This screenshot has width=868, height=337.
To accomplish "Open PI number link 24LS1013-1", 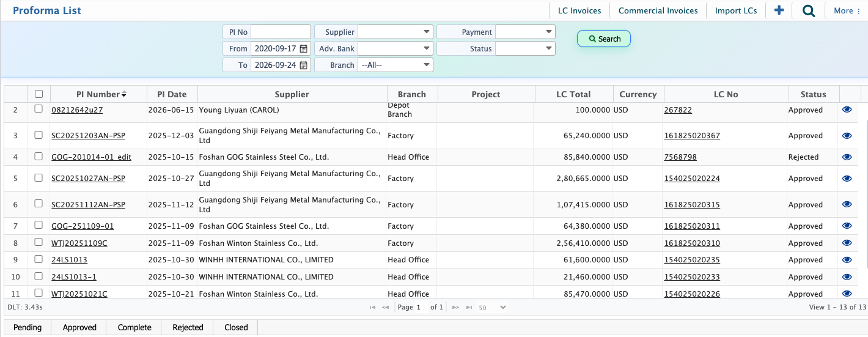I will click(x=74, y=277).
